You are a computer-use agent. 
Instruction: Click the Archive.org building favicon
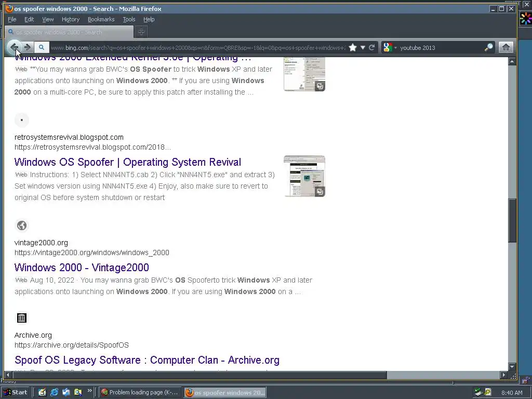coord(22,318)
